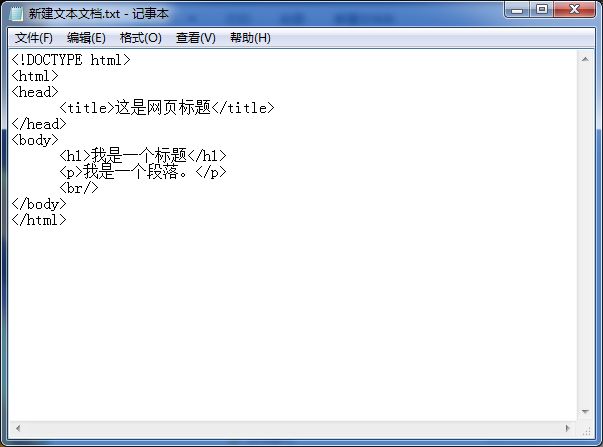
Task: Click the horizontal scrollbar left arrow
Action: pyautogui.click(x=18, y=428)
